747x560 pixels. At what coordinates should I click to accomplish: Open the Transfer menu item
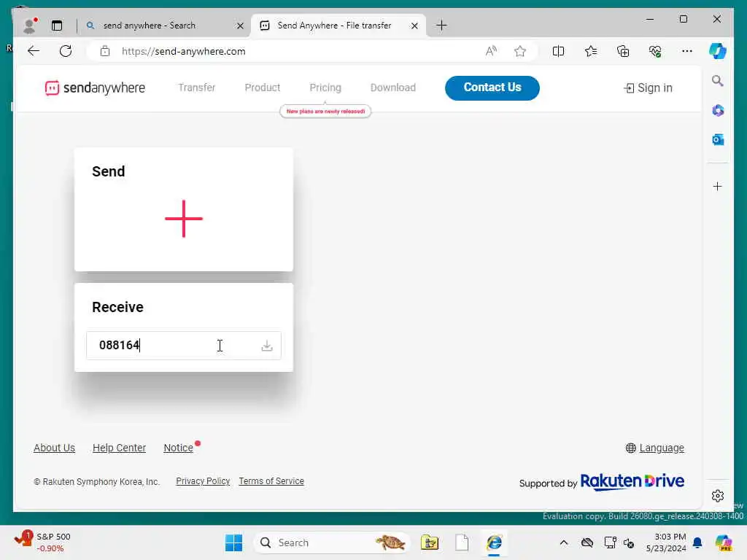tap(197, 87)
